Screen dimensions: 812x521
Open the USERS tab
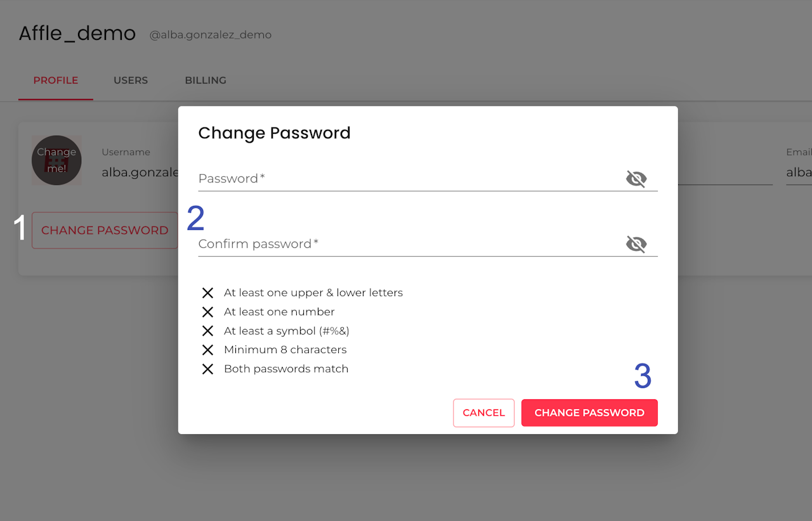tap(131, 80)
